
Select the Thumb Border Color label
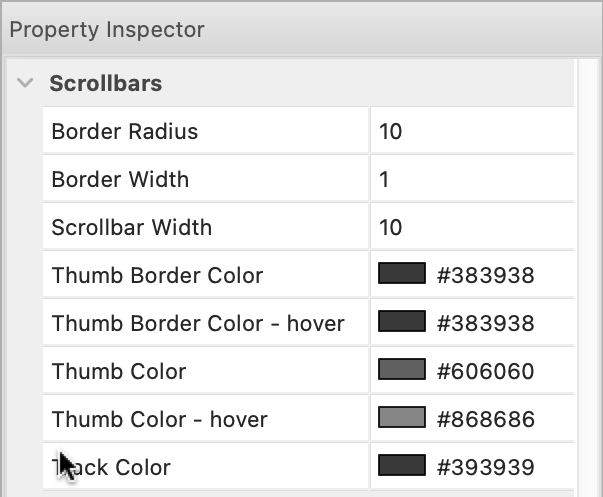pyautogui.click(x=157, y=275)
